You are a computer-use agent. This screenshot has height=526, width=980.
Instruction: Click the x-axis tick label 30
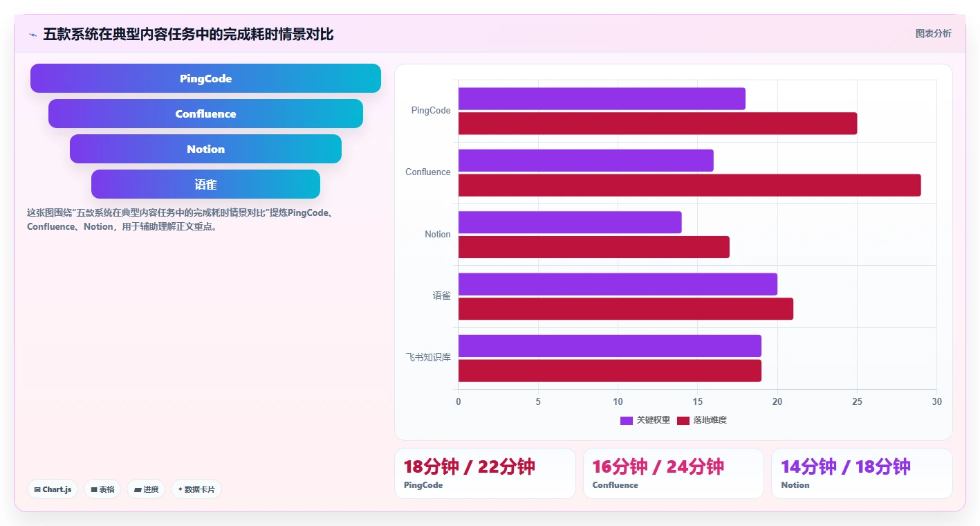pos(936,401)
